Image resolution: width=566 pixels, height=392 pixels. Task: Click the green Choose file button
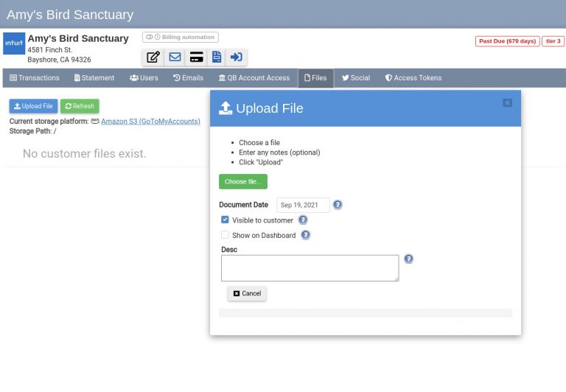coord(243,181)
